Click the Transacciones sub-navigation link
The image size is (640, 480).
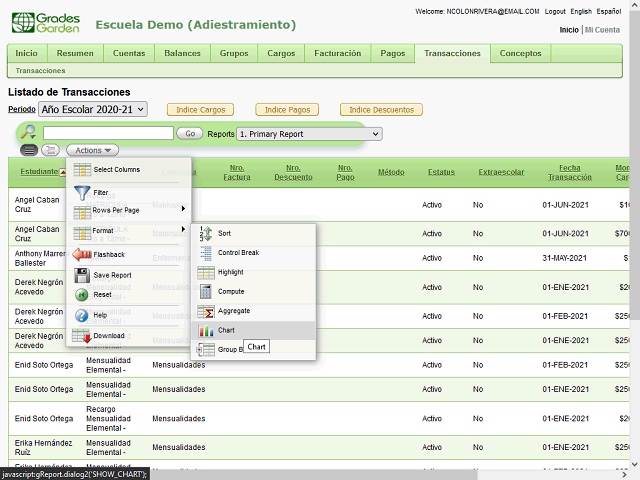point(40,71)
